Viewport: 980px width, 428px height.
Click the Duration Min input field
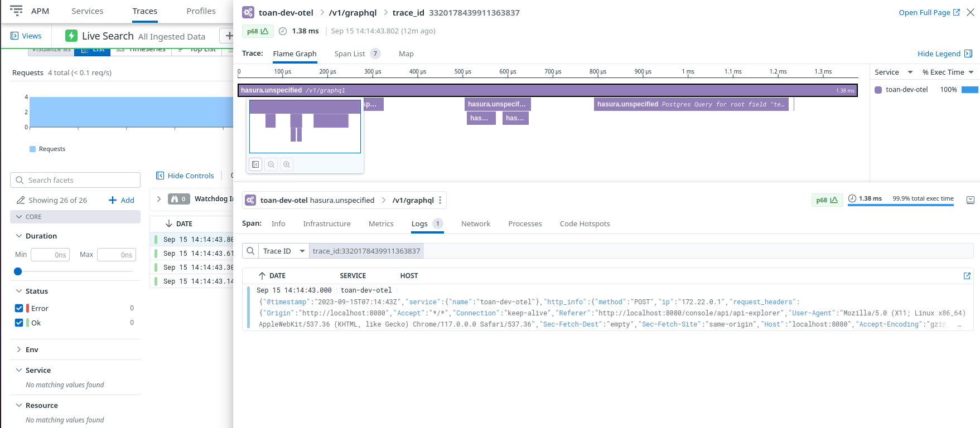50,255
